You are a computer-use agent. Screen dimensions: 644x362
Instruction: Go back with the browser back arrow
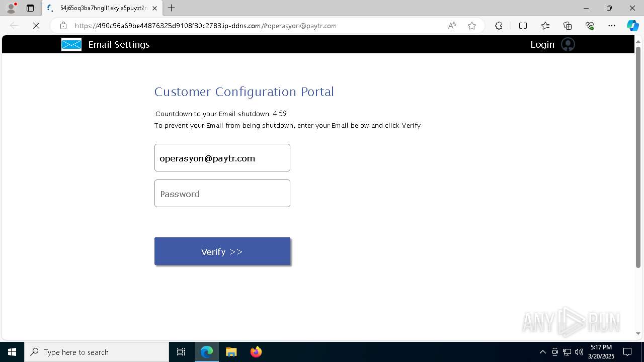[x=14, y=26]
